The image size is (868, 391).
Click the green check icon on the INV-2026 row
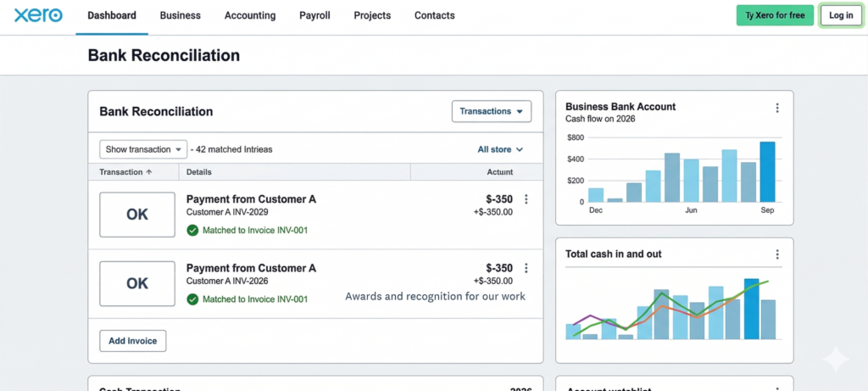coord(192,299)
